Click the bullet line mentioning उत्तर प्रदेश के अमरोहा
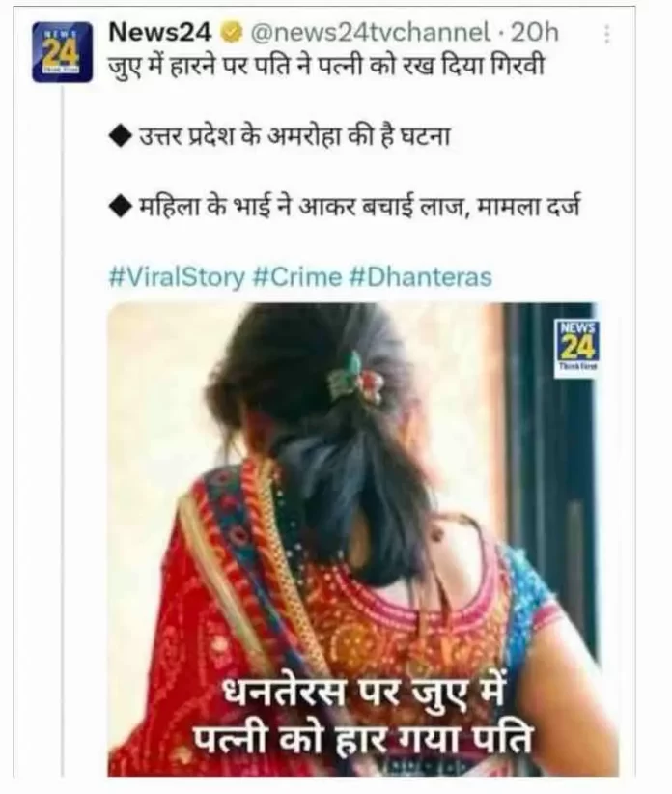The height and width of the screenshot is (794, 672). (294, 136)
